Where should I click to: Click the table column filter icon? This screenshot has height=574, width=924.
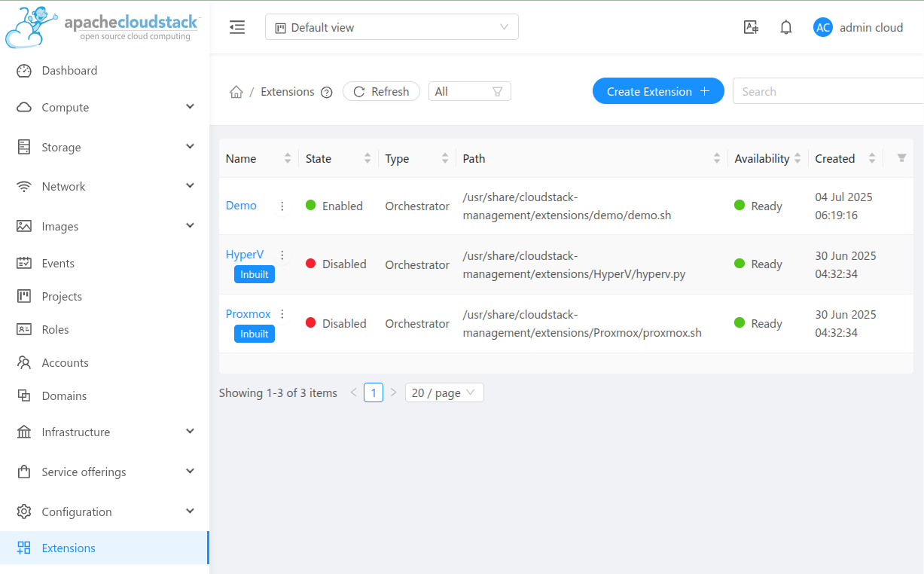901,158
